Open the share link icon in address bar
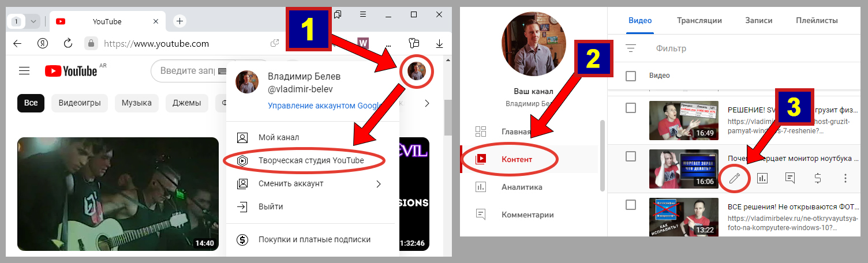The height and width of the screenshot is (263, 868). [x=275, y=43]
